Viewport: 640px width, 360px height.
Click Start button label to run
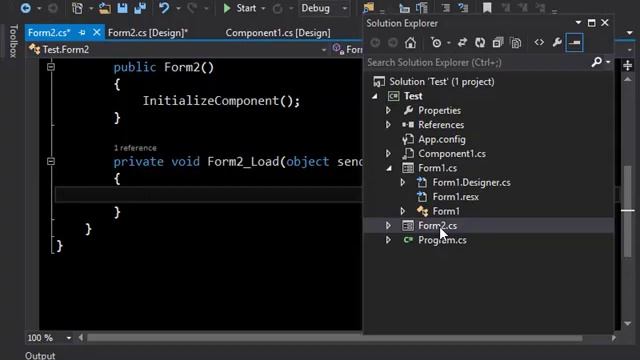click(246, 8)
